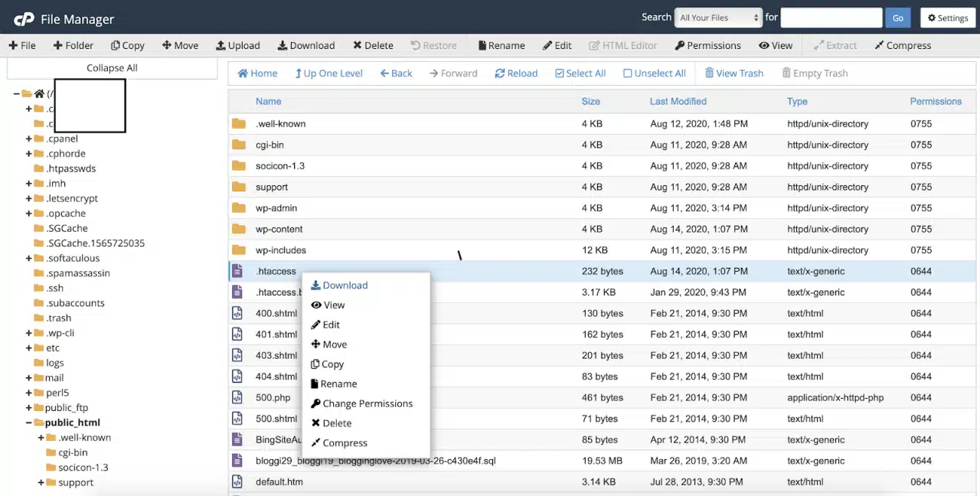Collapse the public_html tree folder
This screenshot has height=496, width=980.
click(x=29, y=423)
